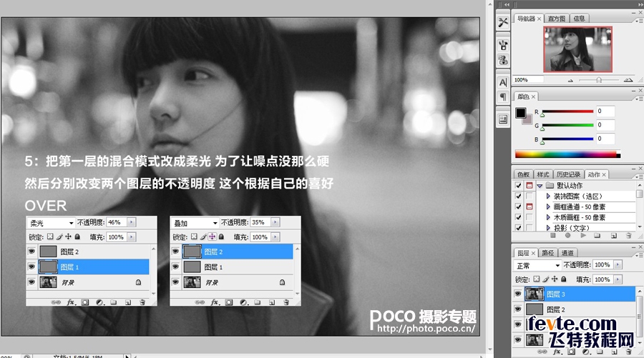Screen dimensions: 644x358
Task: Create a new layer group
Action: tap(600, 352)
